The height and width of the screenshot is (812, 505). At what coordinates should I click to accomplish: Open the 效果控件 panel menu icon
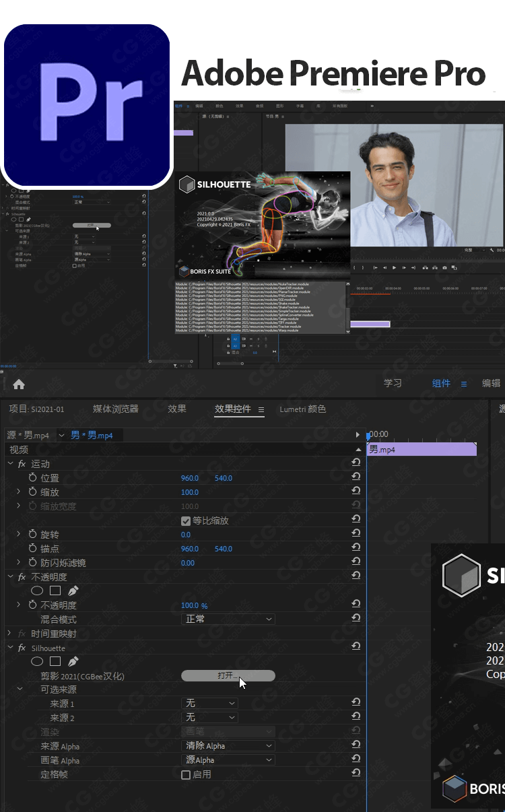(x=261, y=409)
